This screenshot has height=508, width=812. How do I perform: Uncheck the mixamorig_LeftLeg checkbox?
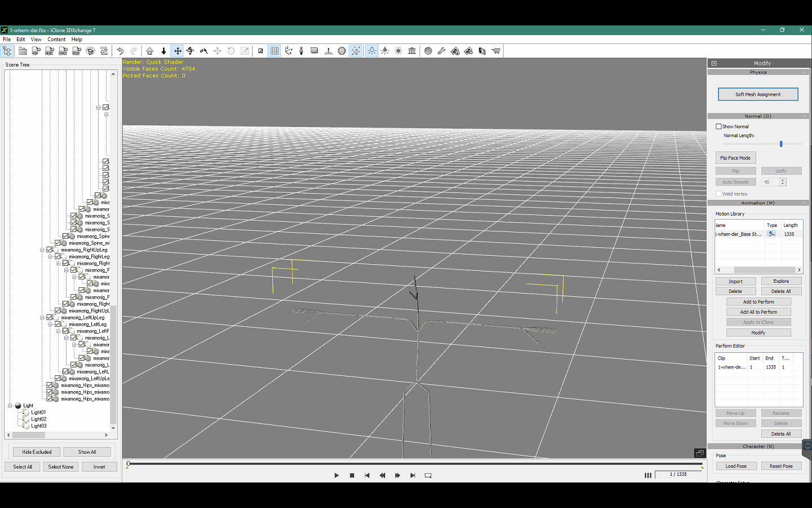pyautogui.click(x=58, y=324)
